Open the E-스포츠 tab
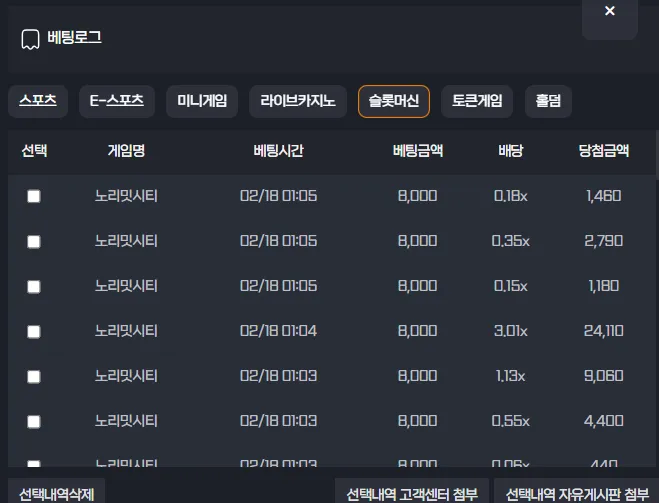 (x=117, y=101)
